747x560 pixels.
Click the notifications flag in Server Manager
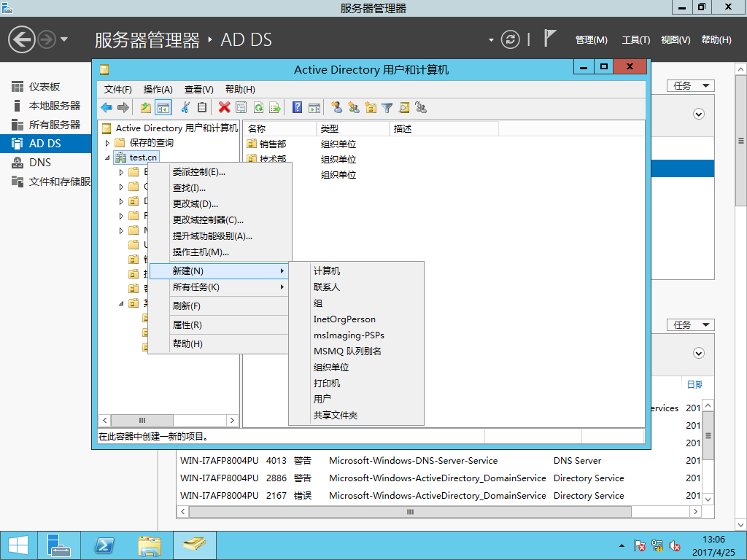[x=550, y=38]
